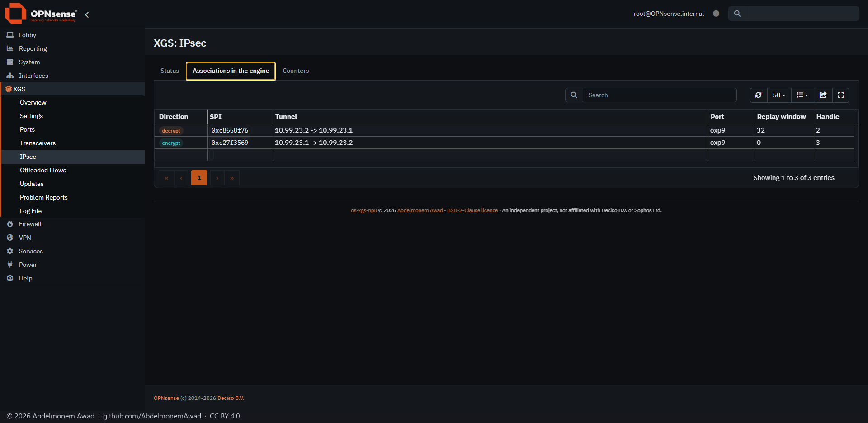The width and height of the screenshot is (868, 423).
Task: Toggle fullscreen table view
Action: pyautogui.click(x=841, y=95)
